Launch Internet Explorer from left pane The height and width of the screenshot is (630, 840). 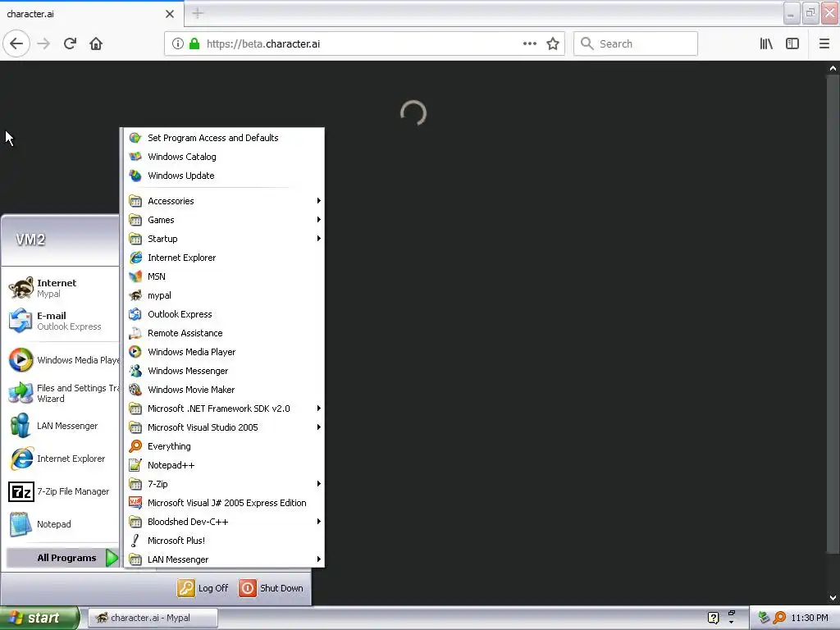pos(62,459)
